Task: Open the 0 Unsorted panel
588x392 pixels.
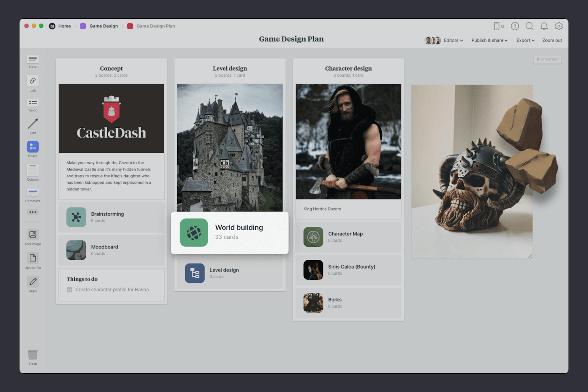Action: pos(547,59)
